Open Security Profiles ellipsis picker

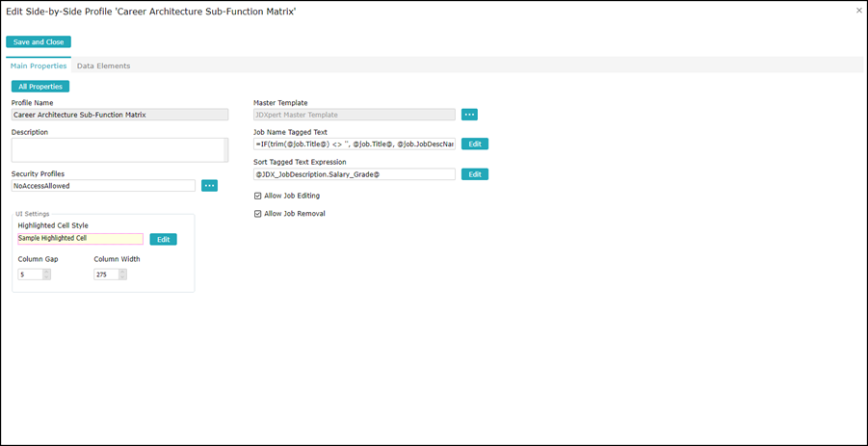[209, 186]
